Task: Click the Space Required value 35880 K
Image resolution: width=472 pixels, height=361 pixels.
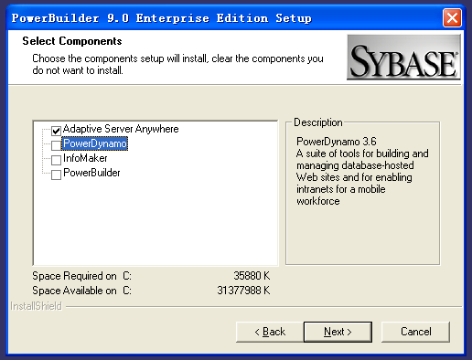Action: pos(252,276)
